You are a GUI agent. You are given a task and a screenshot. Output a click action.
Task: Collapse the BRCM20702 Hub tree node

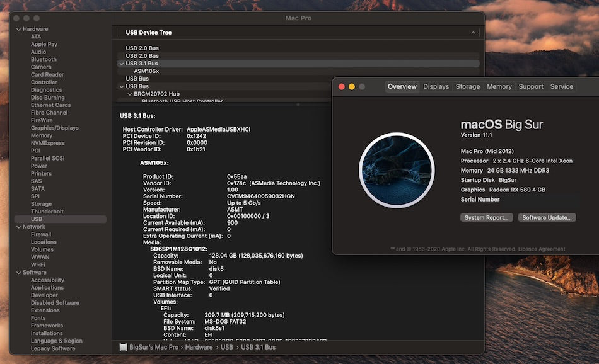[x=129, y=94]
